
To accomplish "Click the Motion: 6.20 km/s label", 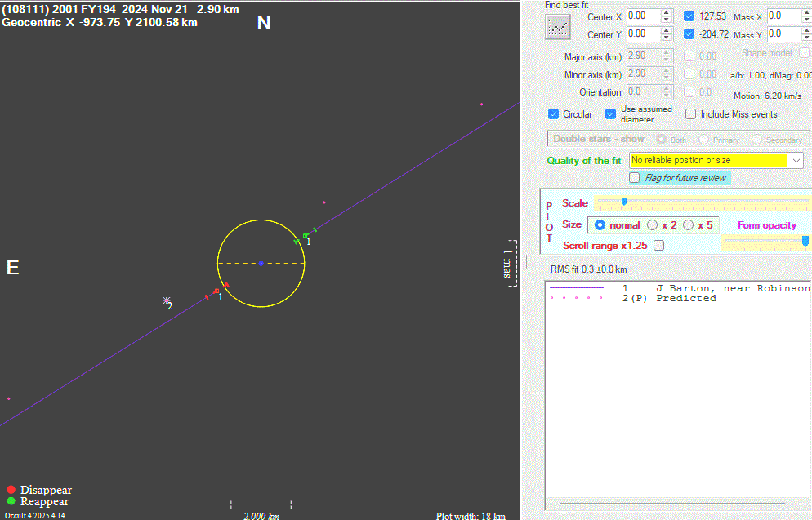I will [x=767, y=96].
